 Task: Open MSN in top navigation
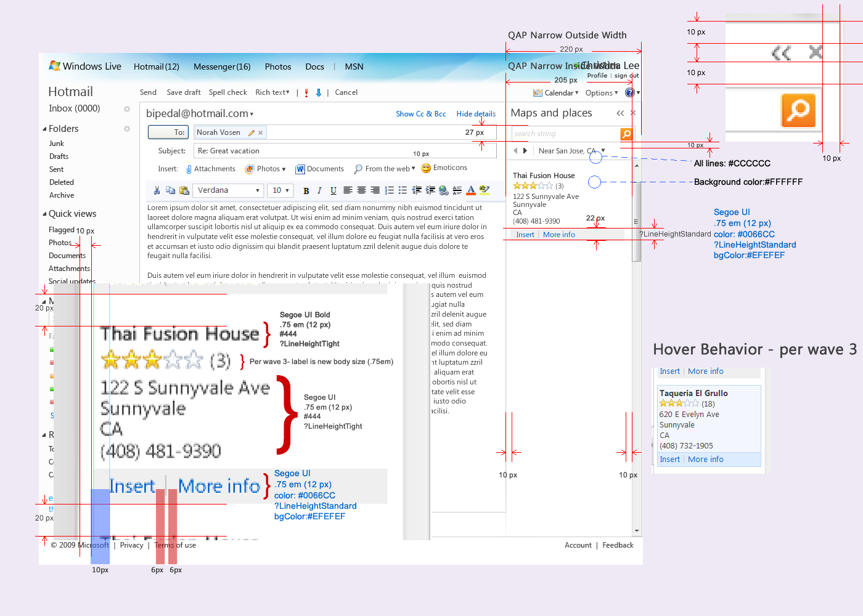tap(354, 67)
